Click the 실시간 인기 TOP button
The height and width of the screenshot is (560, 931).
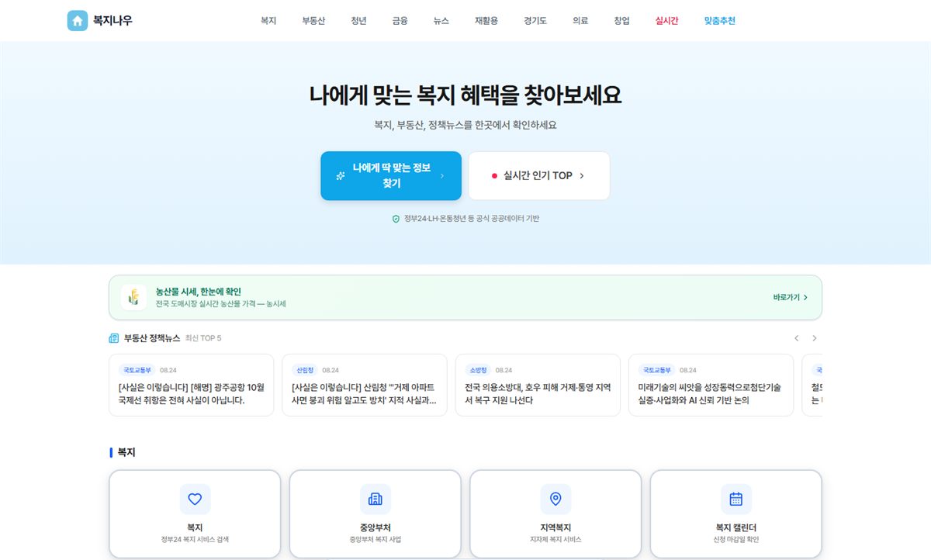(539, 176)
